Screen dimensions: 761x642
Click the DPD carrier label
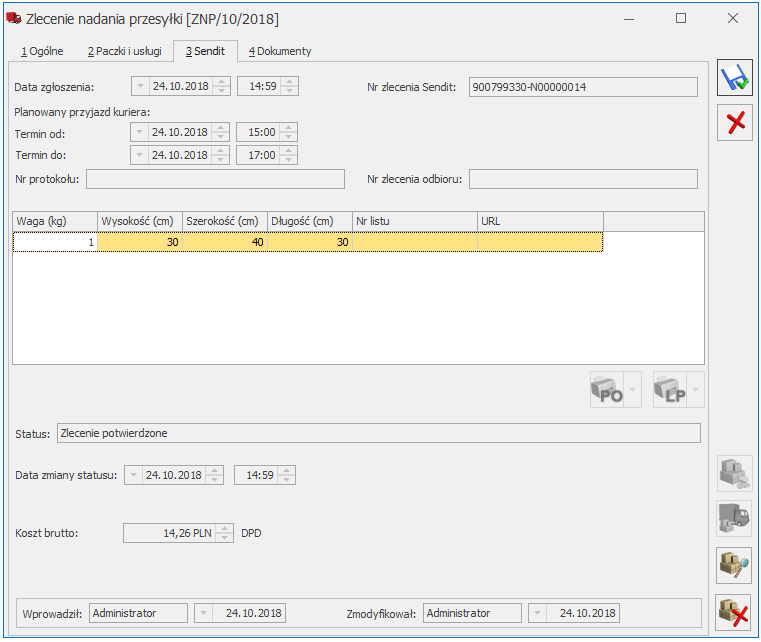(x=251, y=533)
